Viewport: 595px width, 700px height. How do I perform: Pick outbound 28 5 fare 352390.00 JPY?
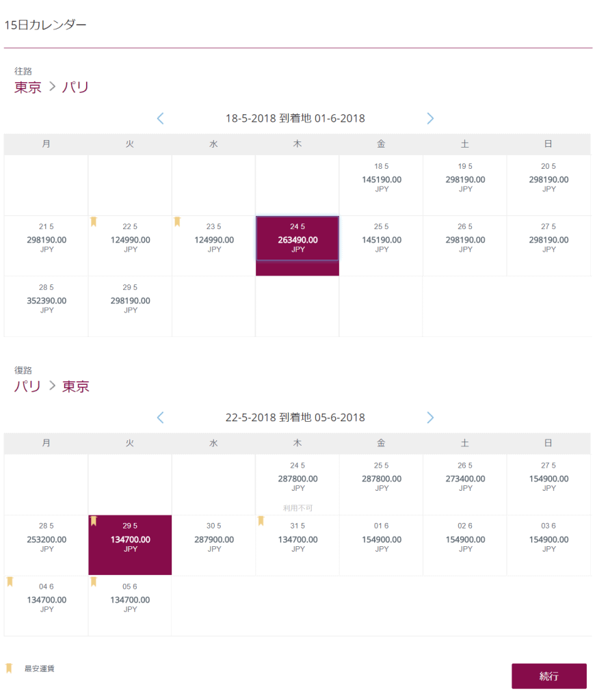pos(47,307)
